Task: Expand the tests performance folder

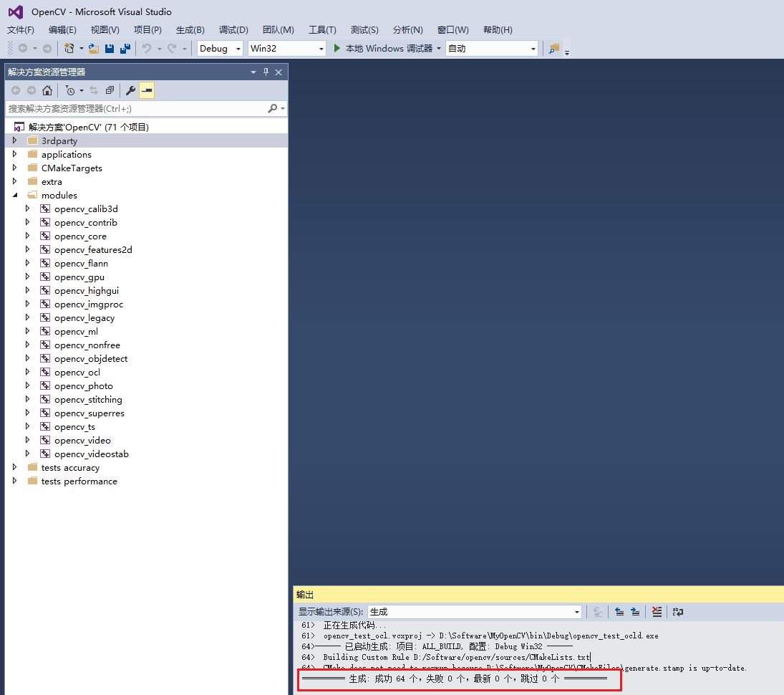Action: click(14, 480)
